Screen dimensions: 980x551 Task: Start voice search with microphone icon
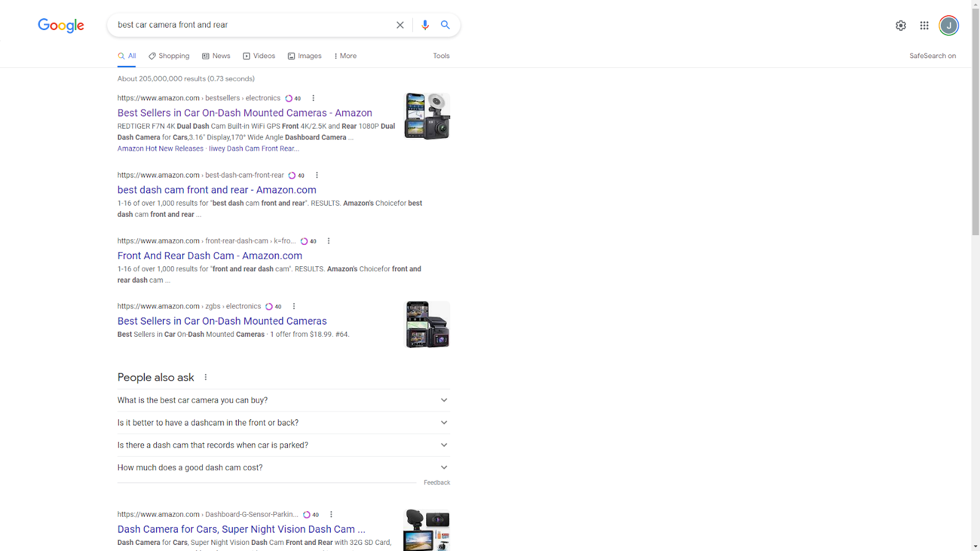click(x=425, y=25)
